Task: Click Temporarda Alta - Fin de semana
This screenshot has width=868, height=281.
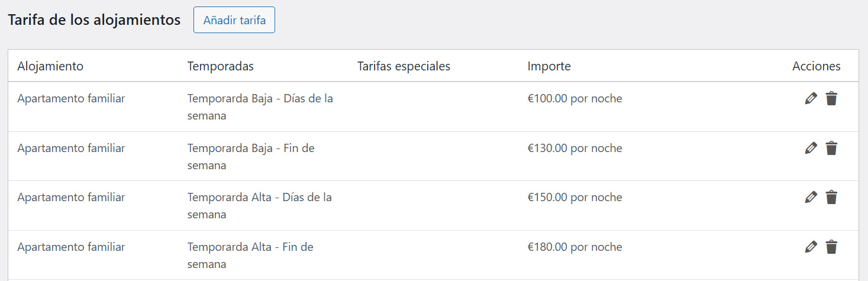Action: coord(250,256)
